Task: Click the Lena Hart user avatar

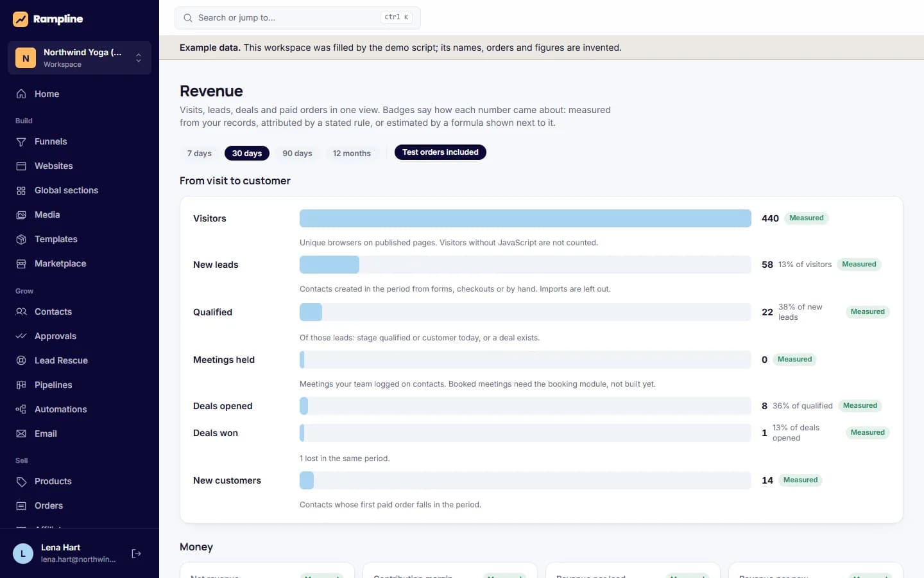Action: pos(23,554)
